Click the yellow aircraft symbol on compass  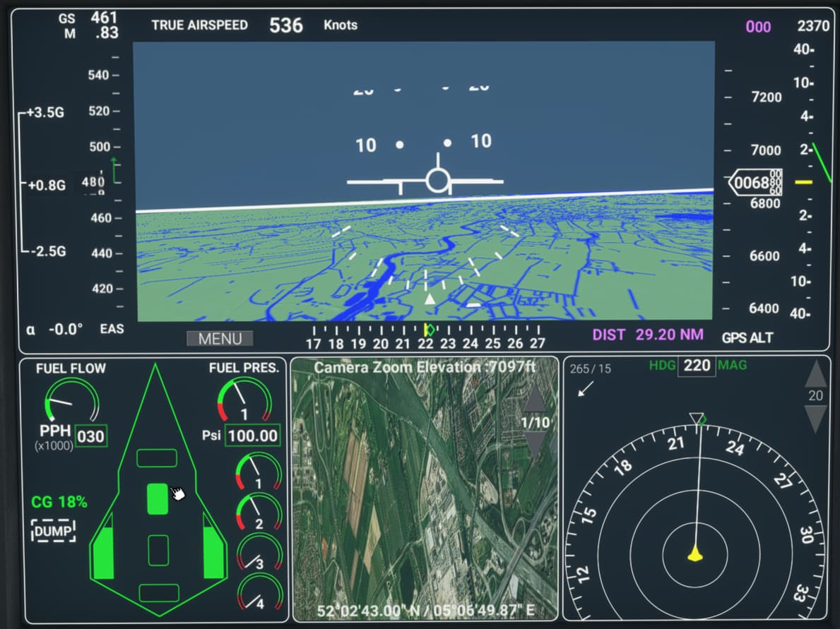(x=695, y=553)
